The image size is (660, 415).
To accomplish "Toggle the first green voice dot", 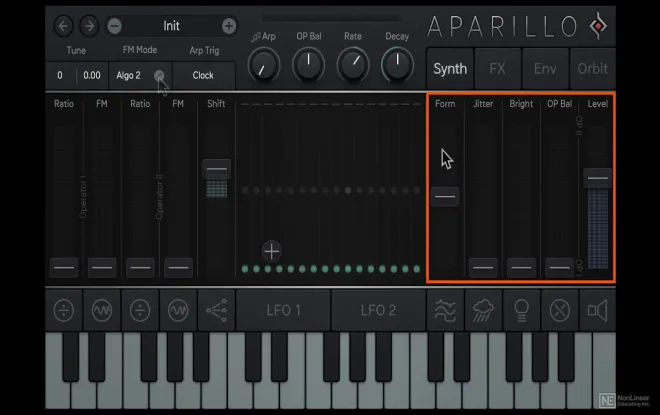I will 245,269.
